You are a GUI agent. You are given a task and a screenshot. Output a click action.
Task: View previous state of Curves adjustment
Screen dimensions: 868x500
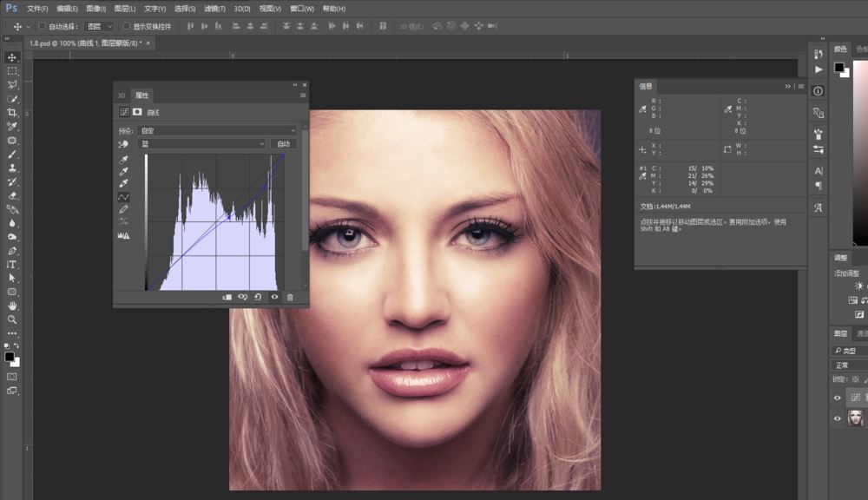tap(242, 298)
